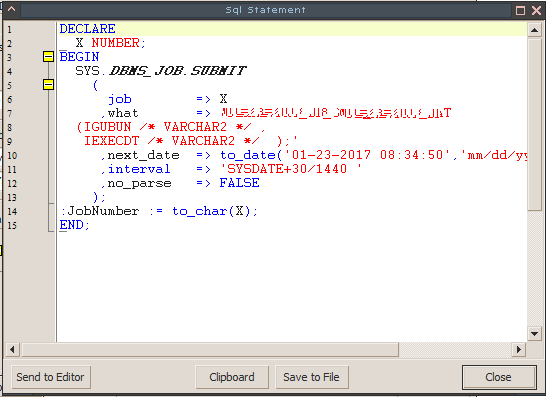
Task: Click the IEXECDT parameter text
Action: (x=112, y=141)
